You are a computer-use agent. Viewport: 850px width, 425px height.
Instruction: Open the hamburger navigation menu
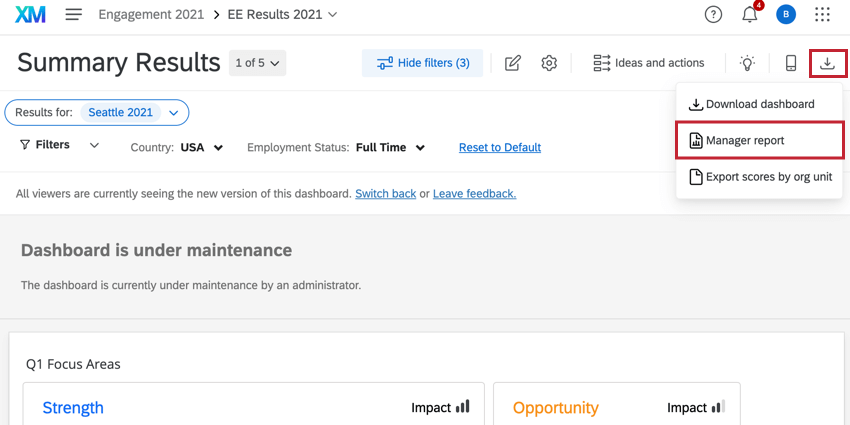(73, 15)
